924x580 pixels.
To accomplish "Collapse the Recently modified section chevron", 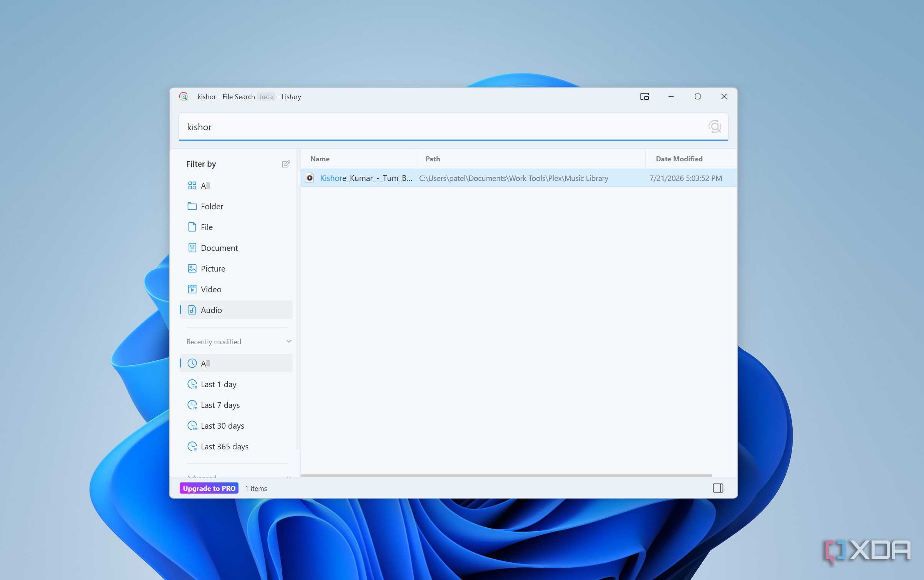I will point(289,341).
